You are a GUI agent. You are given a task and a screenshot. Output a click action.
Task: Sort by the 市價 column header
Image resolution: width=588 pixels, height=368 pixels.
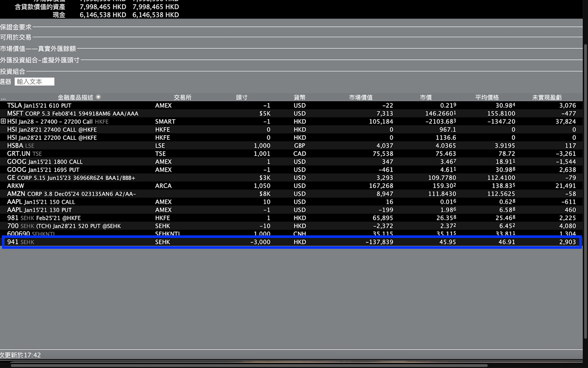(426, 98)
